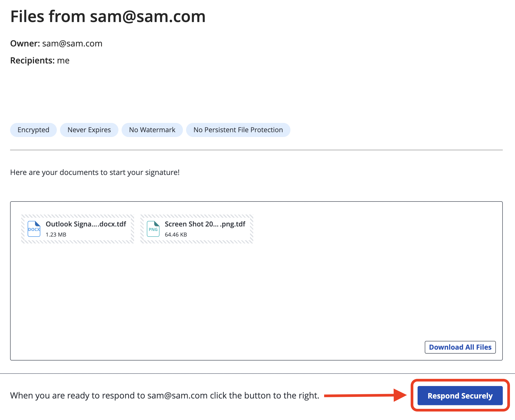Click the 64.46 KB file size text
515x420 pixels.
pos(176,235)
